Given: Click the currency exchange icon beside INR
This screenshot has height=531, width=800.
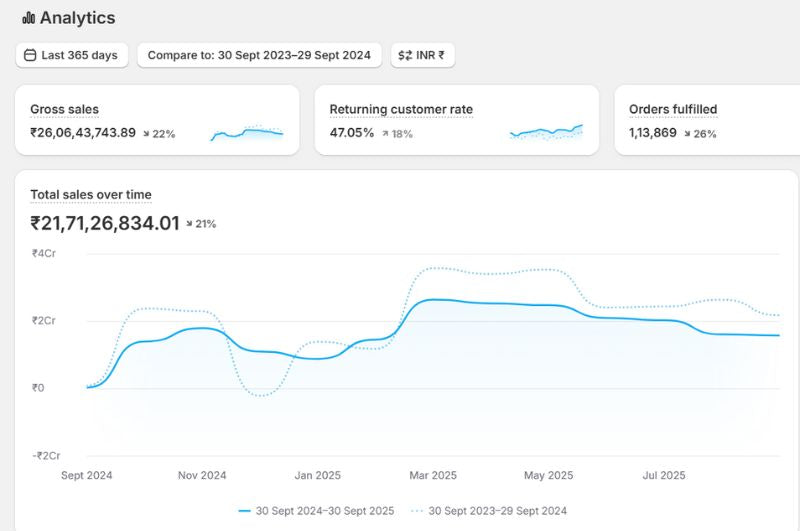Looking at the screenshot, I should click(405, 55).
